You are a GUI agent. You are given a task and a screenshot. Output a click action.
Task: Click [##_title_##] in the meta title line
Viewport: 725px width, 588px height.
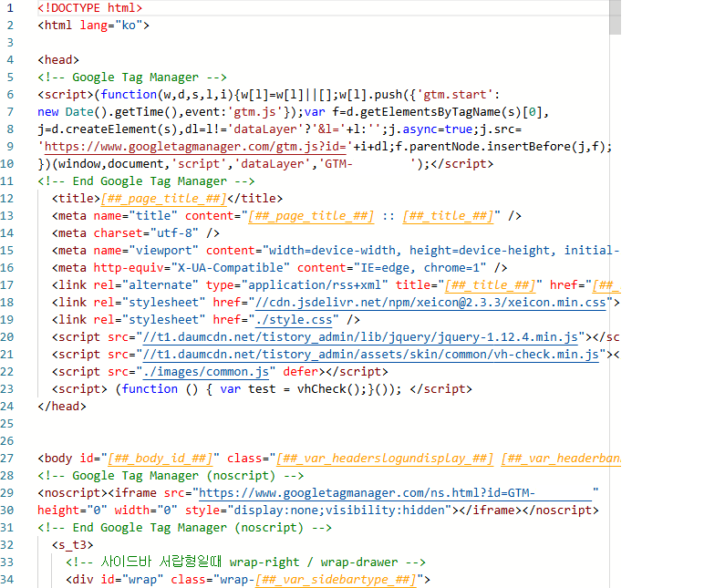pyautogui.click(x=448, y=216)
